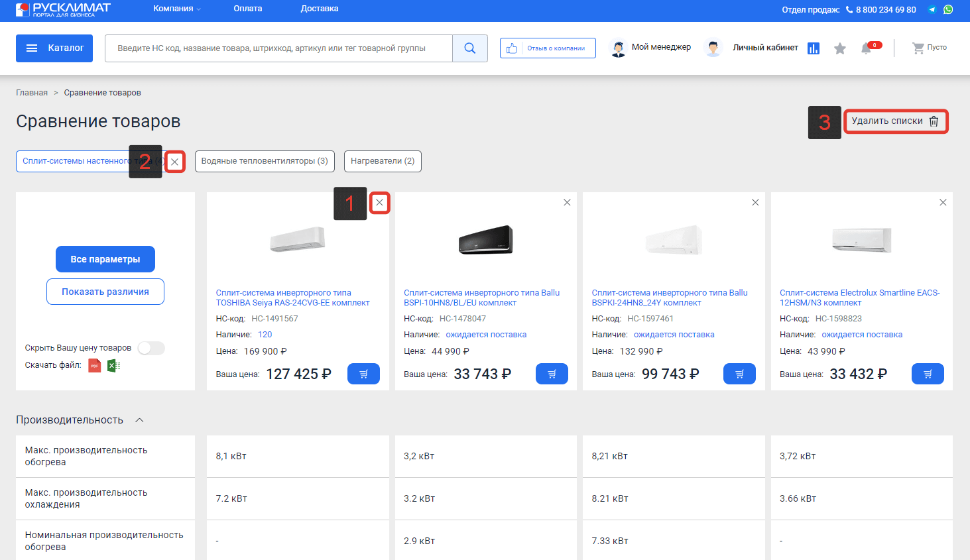Click Макс. производительность охлаждения row label
The width and height of the screenshot is (970, 560).
point(86,498)
